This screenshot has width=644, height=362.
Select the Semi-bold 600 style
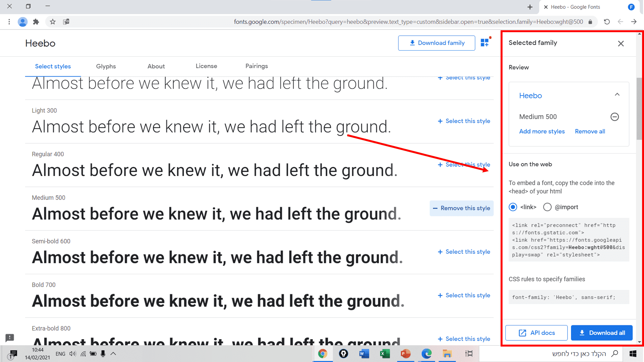pyautogui.click(x=464, y=252)
